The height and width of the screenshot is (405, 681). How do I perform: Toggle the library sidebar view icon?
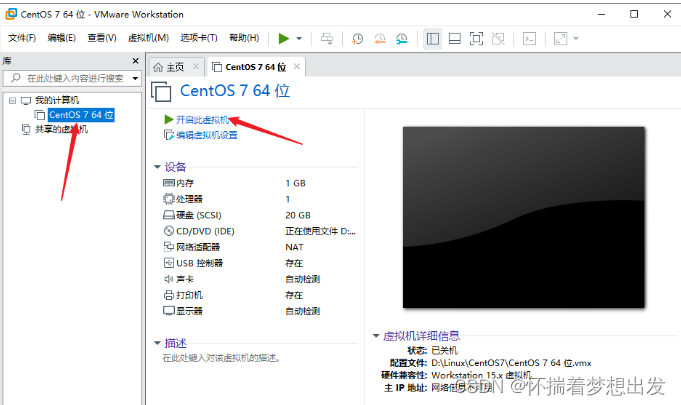[433, 39]
